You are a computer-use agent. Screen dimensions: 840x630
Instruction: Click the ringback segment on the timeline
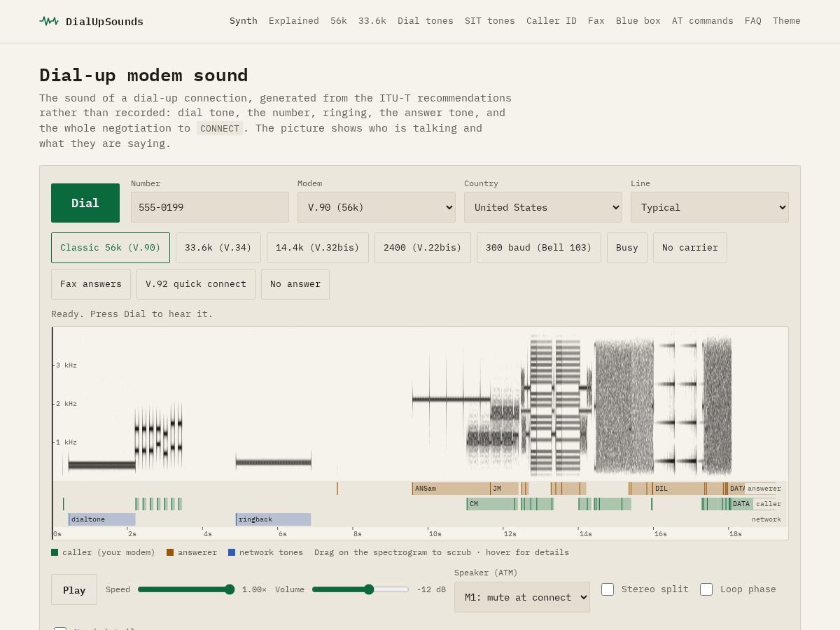pyautogui.click(x=273, y=519)
